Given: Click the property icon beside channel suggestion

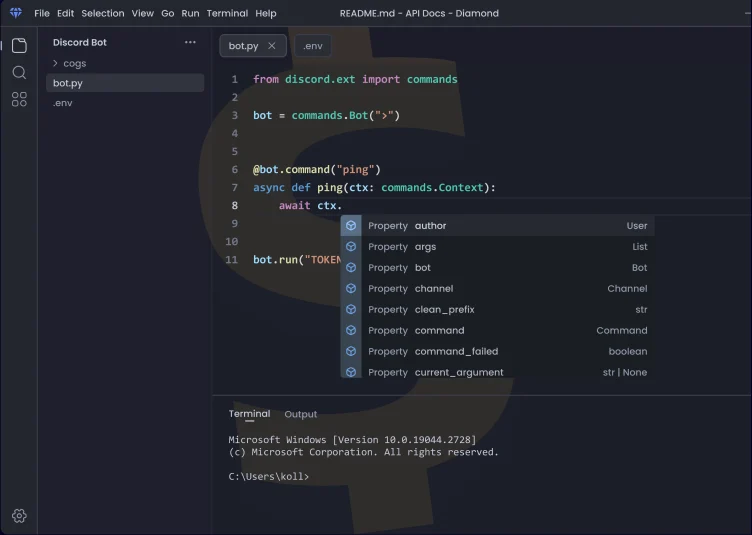Looking at the screenshot, I should point(351,288).
